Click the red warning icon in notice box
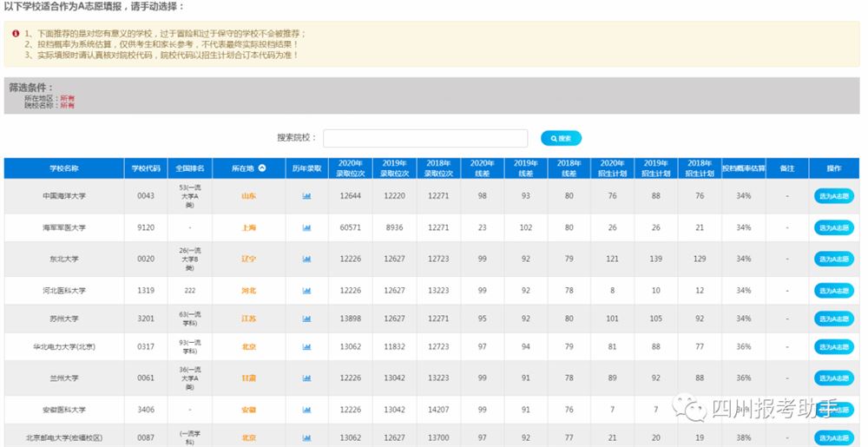Viewport: 868px width, 447px height. pos(16,33)
